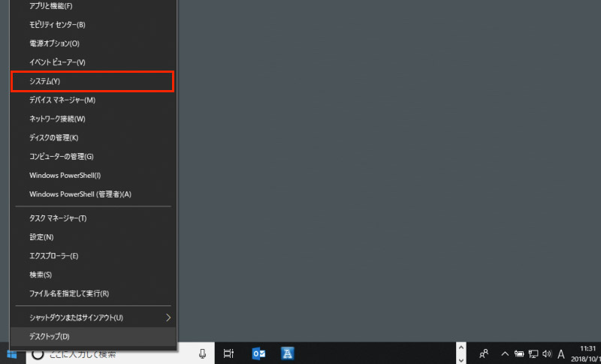Open コンピューターの管理(G)
This screenshot has height=364, width=601.
coord(93,156)
